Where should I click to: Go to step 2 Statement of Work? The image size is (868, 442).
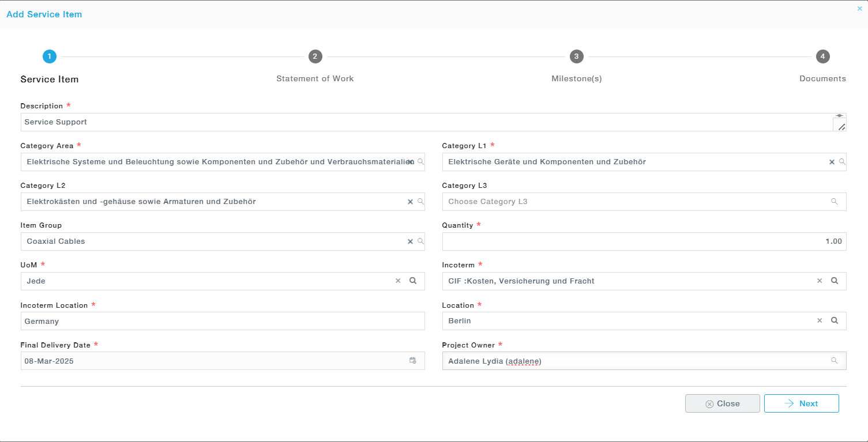(x=315, y=56)
